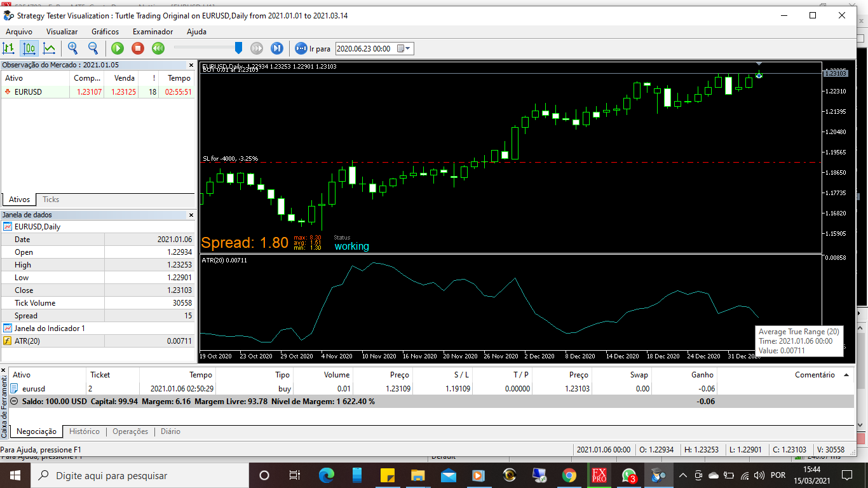Close the Janela de dados panel

click(x=191, y=215)
